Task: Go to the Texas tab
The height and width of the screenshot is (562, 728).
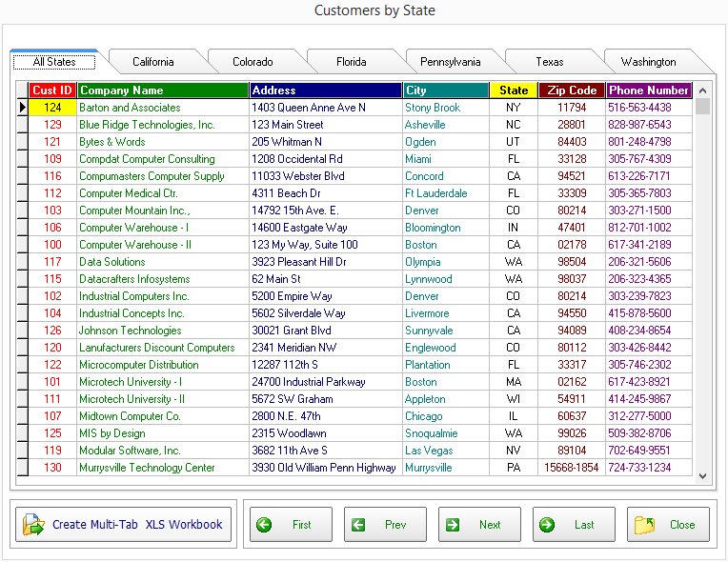Action: coord(549,62)
